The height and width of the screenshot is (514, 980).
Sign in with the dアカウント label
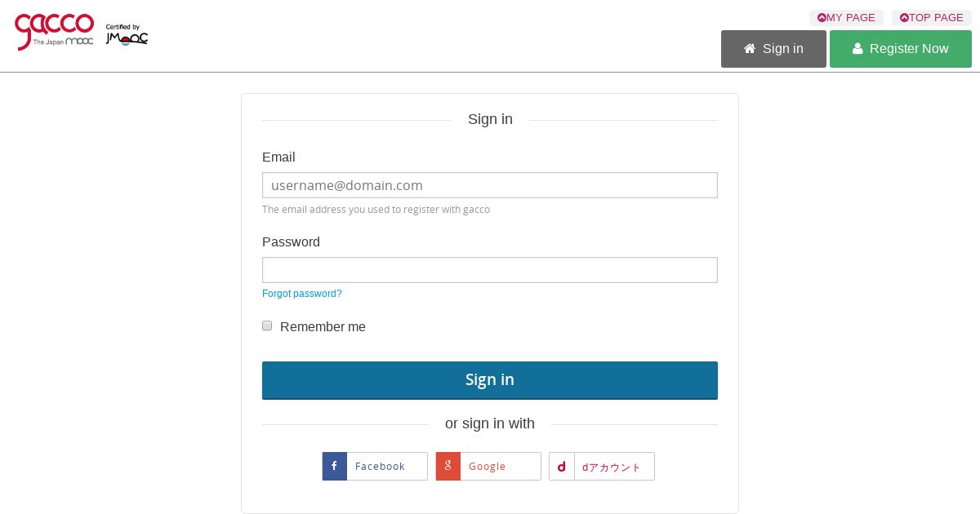pos(612,467)
